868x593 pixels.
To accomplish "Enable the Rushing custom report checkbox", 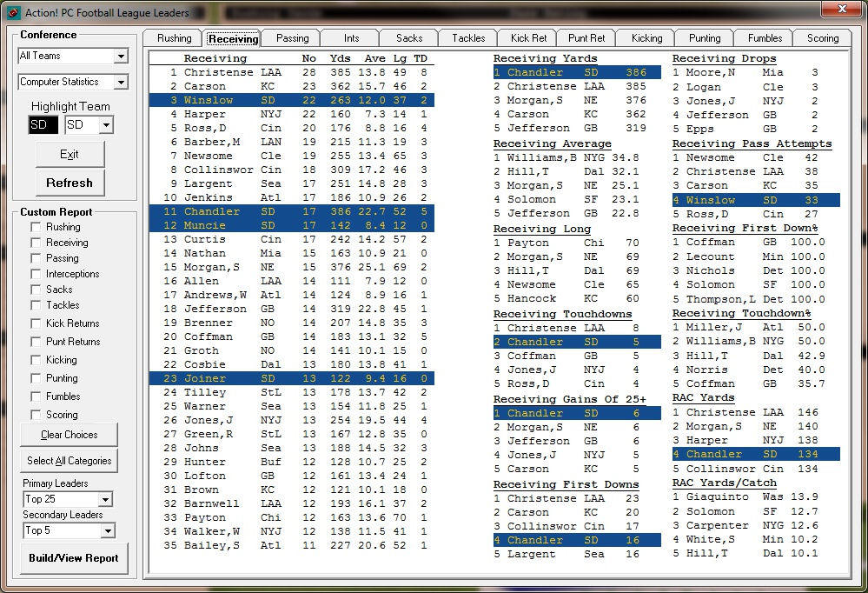I will click(36, 227).
